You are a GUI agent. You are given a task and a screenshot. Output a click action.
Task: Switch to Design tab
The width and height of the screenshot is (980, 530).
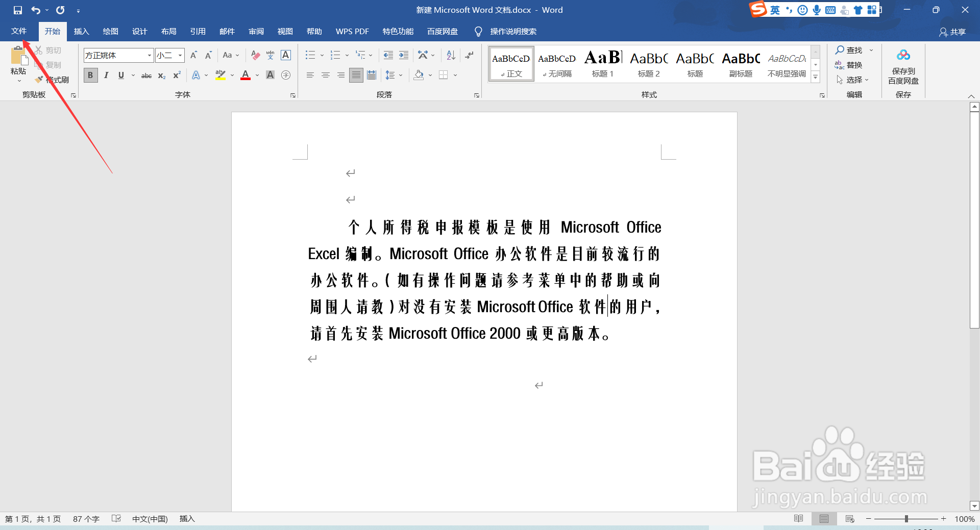pyautogui.click(x=139, y=32)
